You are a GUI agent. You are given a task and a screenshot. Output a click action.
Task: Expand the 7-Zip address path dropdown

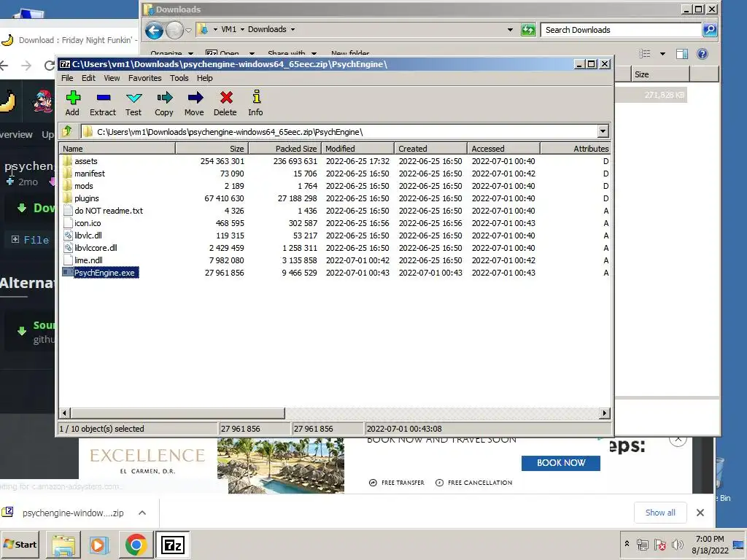[603, 131]
